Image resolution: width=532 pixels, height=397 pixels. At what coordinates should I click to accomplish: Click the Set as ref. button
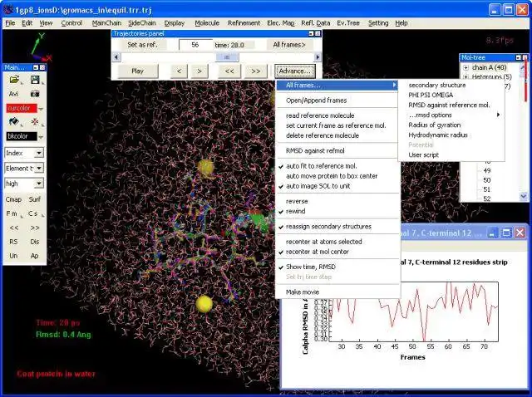(142, 45)
